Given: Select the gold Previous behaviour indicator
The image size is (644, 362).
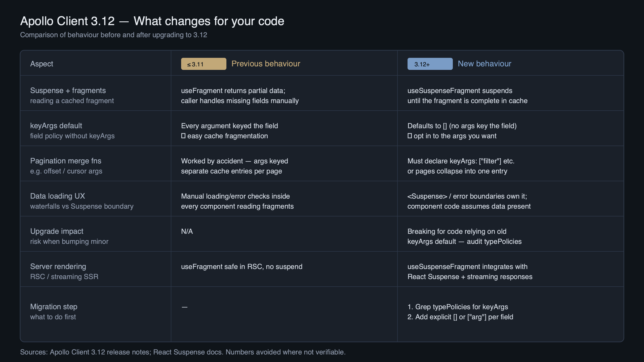Looking at the screenshot, I should click(265, 64).
